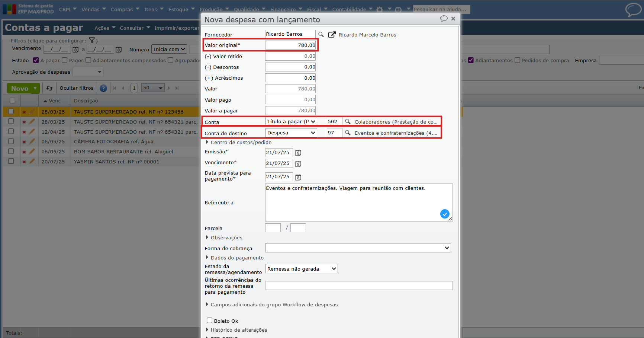Click Ocultar filtros button

point(77,88)
